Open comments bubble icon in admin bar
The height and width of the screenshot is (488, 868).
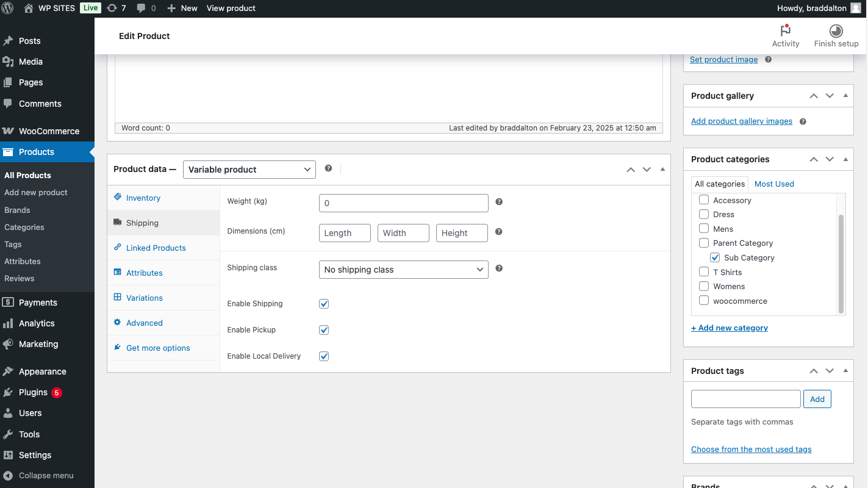tap(142, 8)
